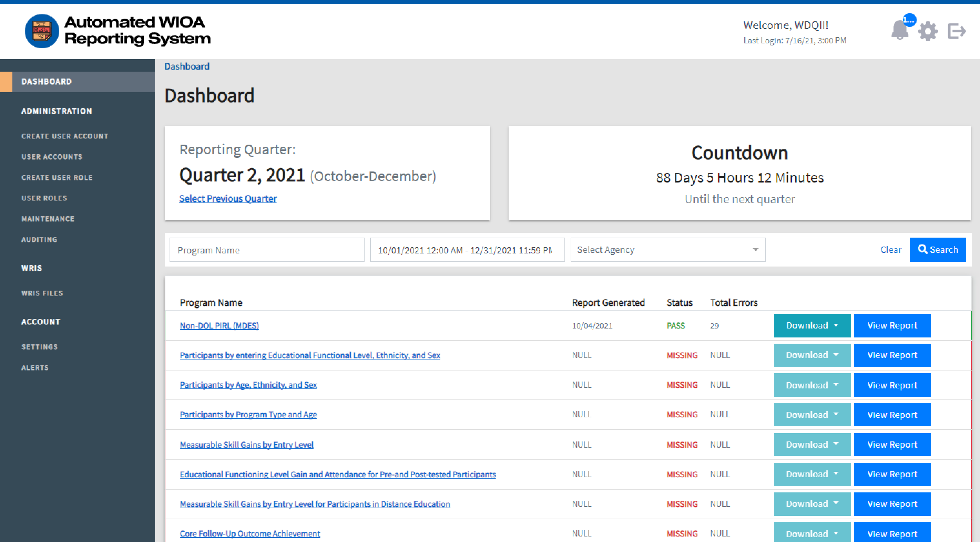Open Download dropdown for Participants by Program Type and Age
The image size is (980, 542).
coord(812,415)
